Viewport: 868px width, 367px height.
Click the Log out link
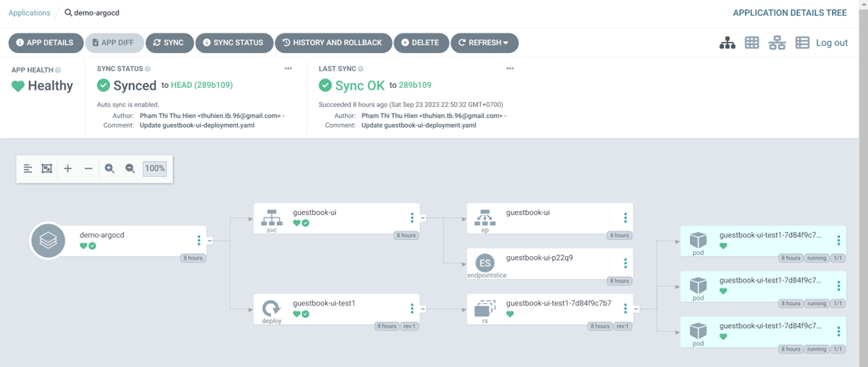[x=831, y=43]
